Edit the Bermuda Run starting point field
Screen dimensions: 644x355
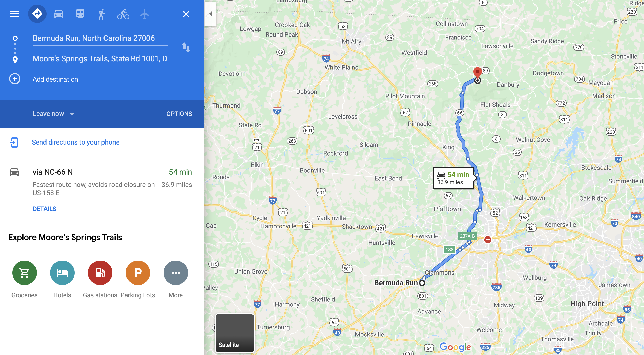click(100, 39)
